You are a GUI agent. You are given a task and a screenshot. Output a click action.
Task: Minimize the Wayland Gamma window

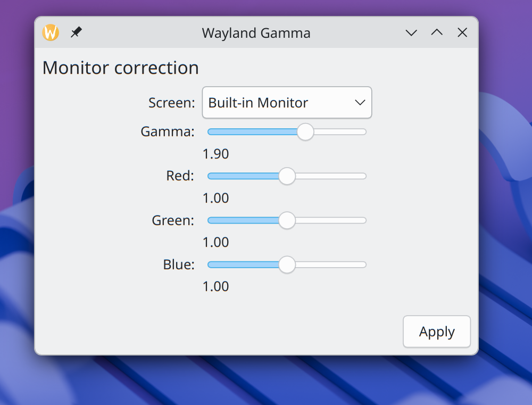tap(411, 32)
